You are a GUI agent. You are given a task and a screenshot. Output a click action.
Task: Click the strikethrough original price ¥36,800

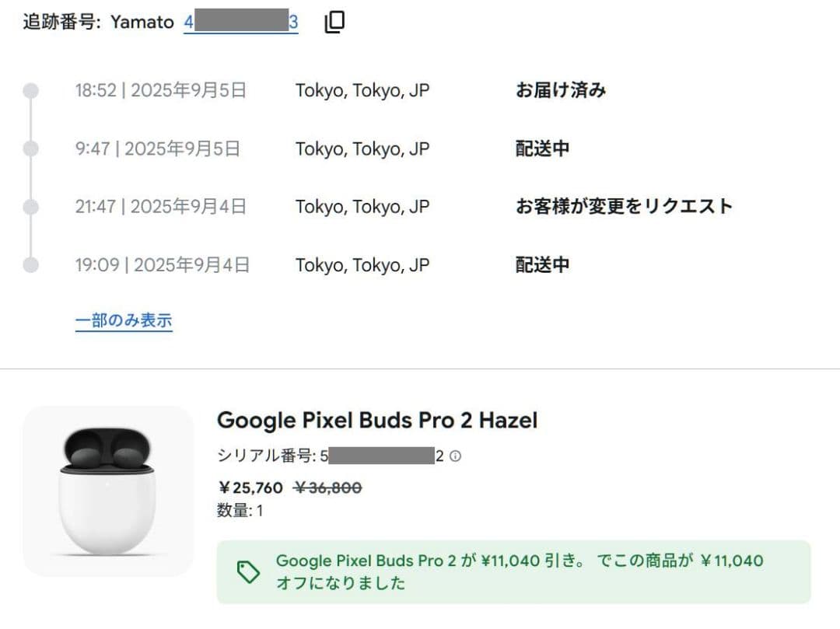coord(328,487)
